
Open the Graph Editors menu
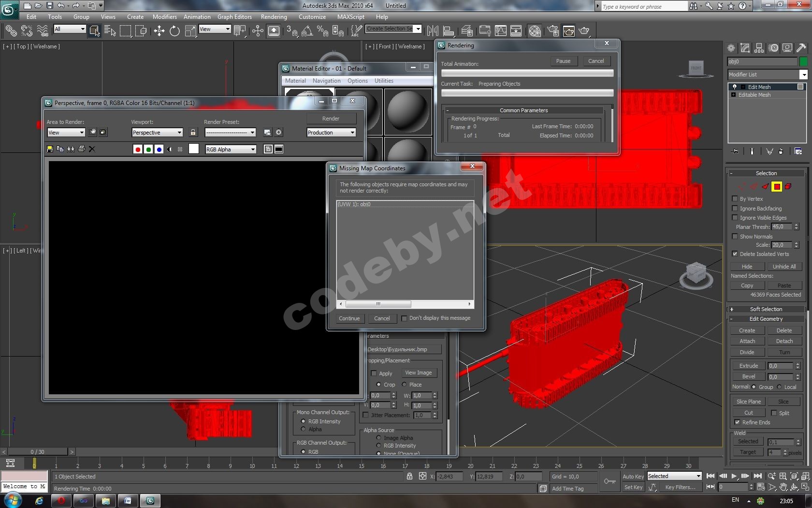[234, 16]
